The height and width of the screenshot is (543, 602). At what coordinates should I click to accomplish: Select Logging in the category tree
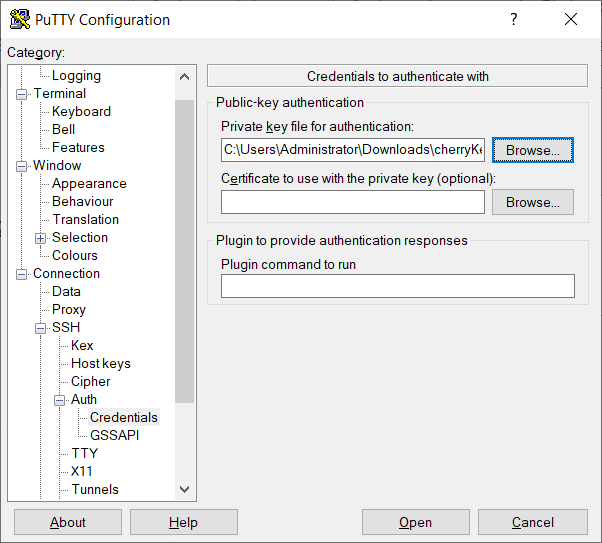pos(76,76)
